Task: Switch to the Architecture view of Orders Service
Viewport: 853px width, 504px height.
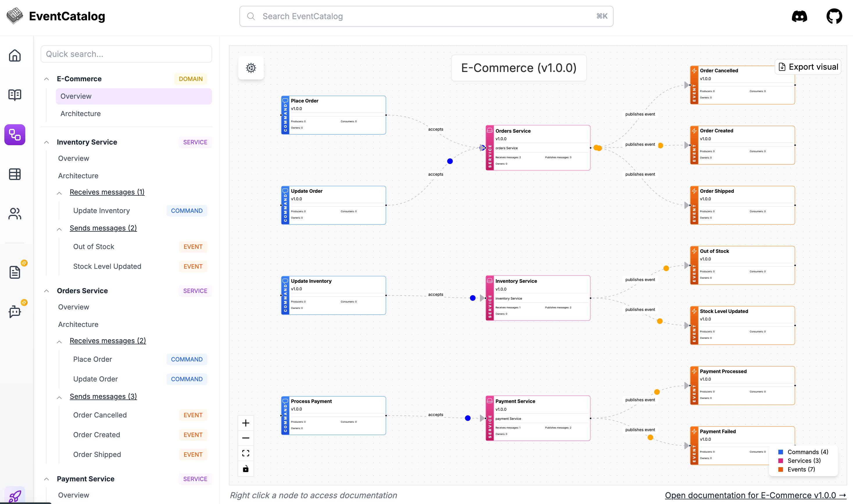Action: pos(78,324)
